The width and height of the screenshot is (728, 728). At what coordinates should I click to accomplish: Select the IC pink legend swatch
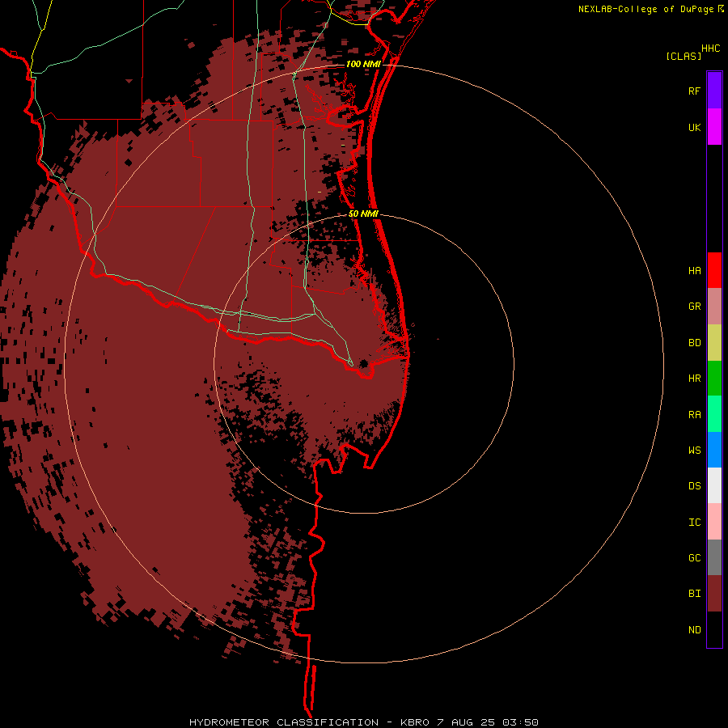714,522
